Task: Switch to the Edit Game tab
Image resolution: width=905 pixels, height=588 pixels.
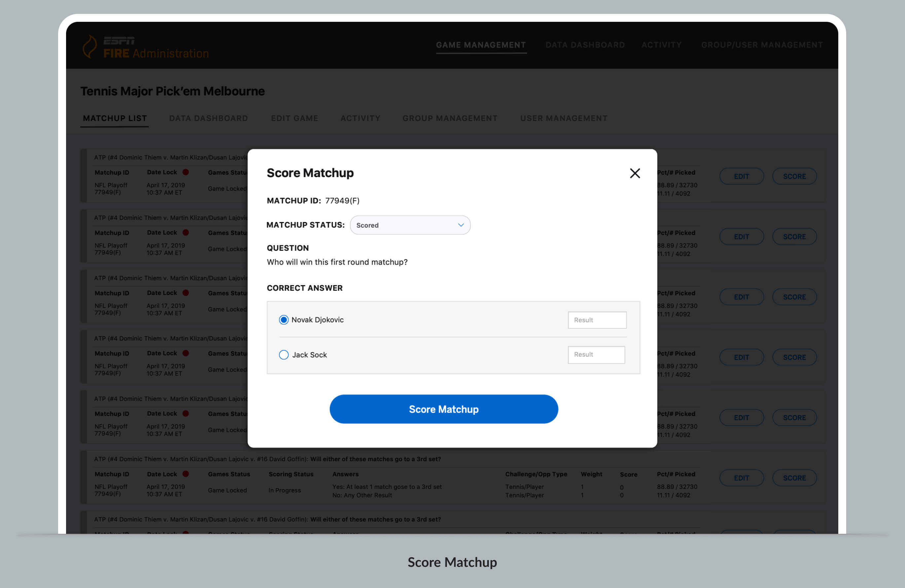Action: pos(294,118)
